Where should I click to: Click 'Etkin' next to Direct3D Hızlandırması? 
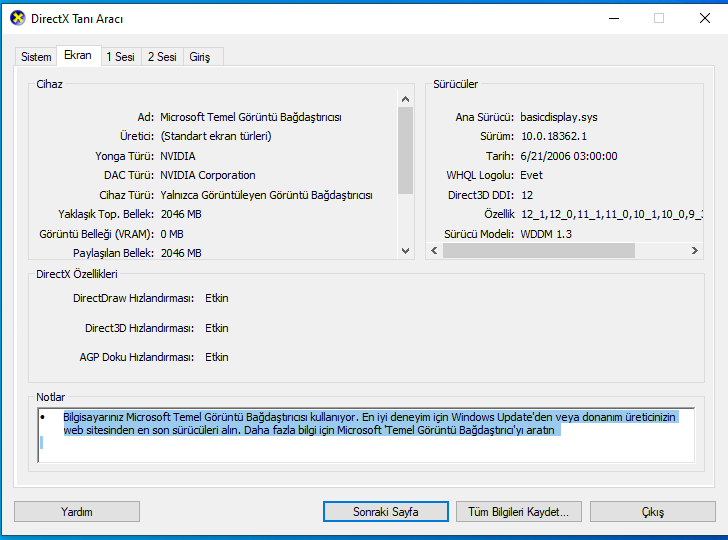(x=217, y=328)
